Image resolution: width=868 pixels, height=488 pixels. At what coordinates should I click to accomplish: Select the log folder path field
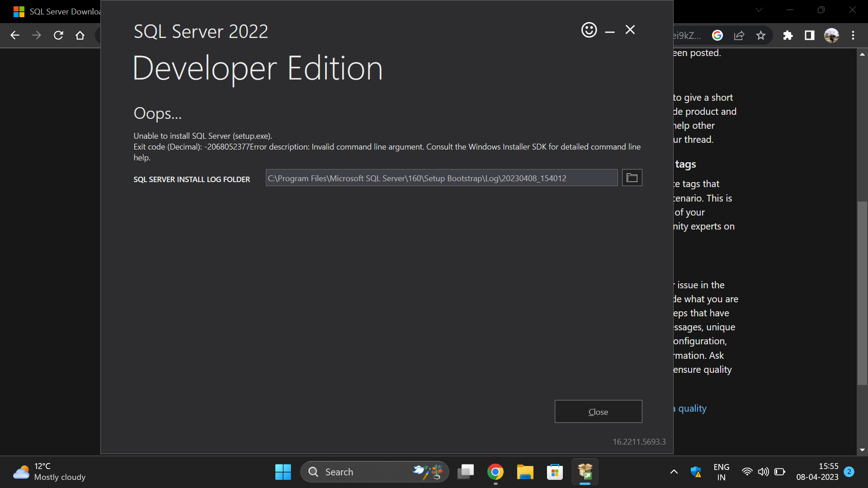coord(441,178)
